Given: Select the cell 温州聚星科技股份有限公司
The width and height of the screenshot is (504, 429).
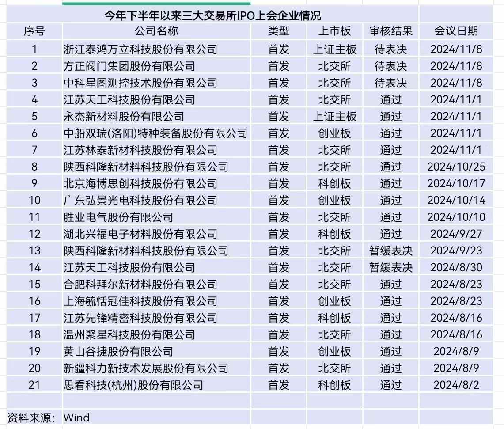Looking at the screenshot, I should click(156, 334).
